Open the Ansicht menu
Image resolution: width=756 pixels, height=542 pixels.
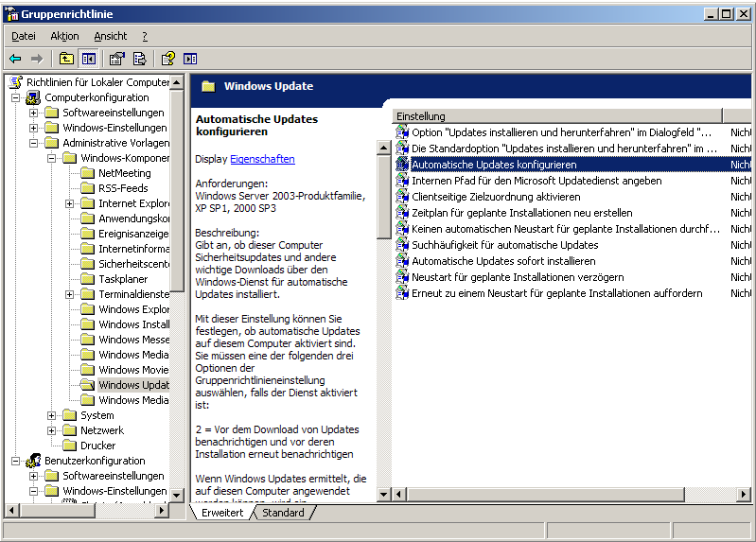(x=111, y=36)
